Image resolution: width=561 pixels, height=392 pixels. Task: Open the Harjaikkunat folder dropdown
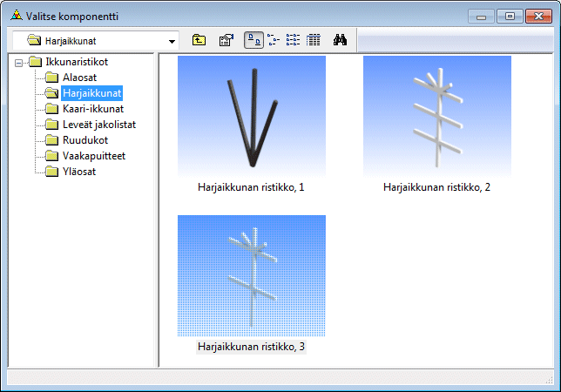tap(172, 41)
